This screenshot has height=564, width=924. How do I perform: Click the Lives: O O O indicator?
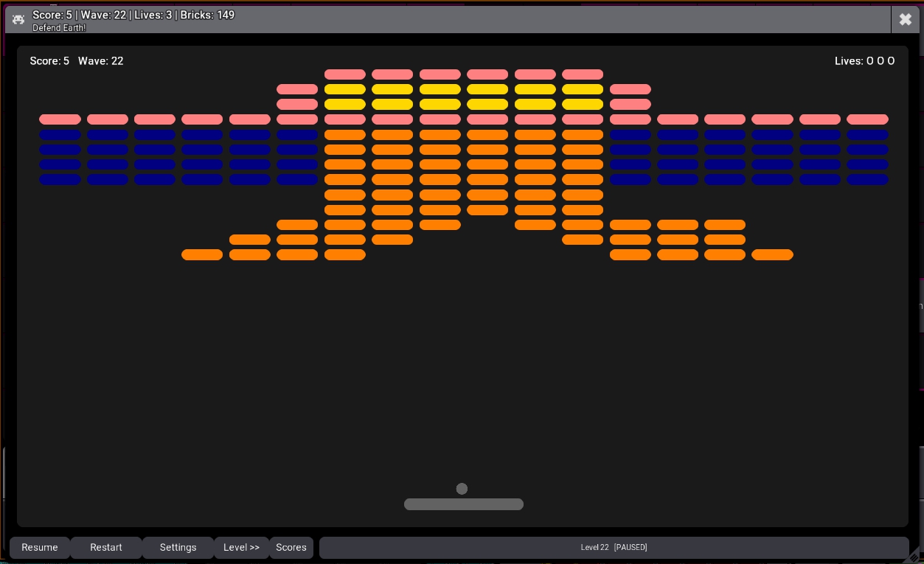(864, 61)
